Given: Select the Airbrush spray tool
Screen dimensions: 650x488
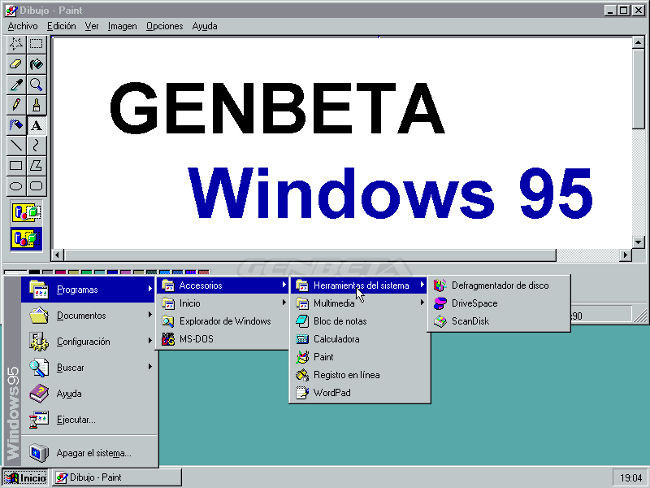Looking at the screenshot, I should coord(16,125).
